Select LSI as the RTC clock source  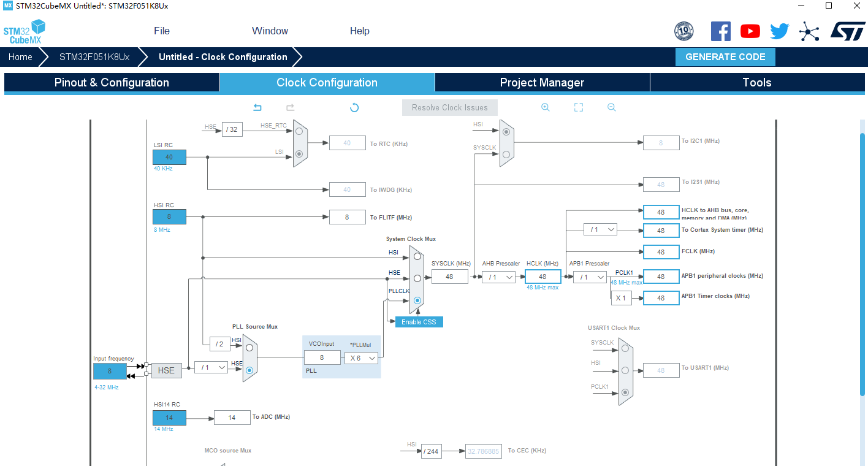tap(299, 154)
